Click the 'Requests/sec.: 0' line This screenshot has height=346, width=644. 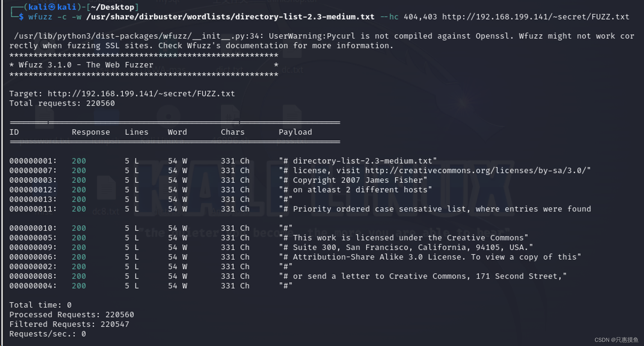click(x=48, y=334)
